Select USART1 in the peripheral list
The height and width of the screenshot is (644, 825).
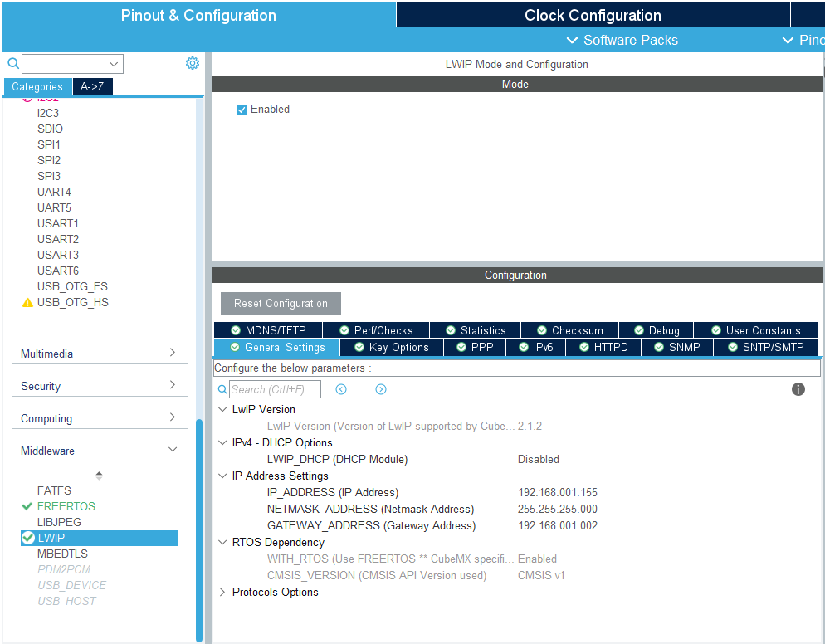[x=57, y=222]
